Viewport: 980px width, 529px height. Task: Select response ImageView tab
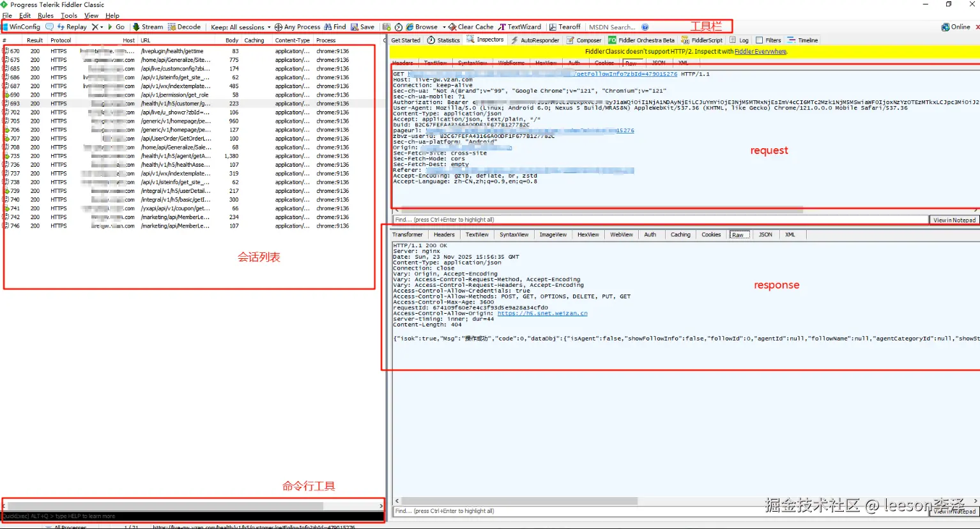pos(553,234)
